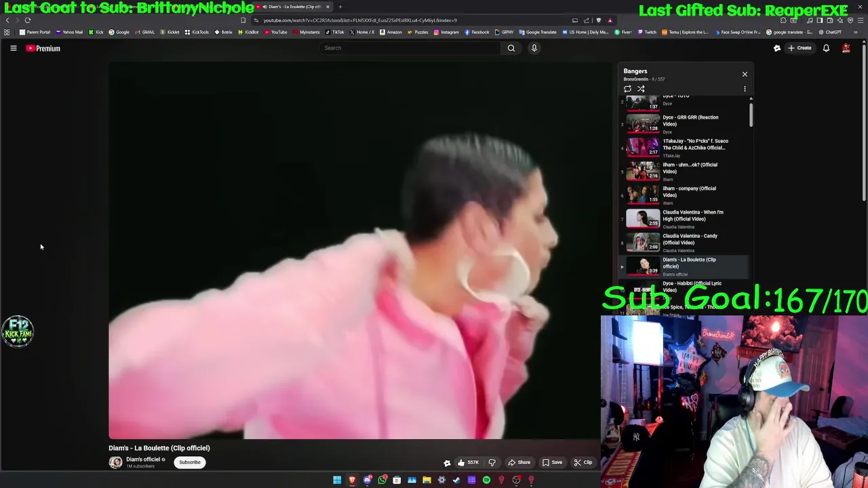Play Claudia Valentina - Candy (Official Video)
Viewport: 868px width, 488px height.
click(683, 243)
